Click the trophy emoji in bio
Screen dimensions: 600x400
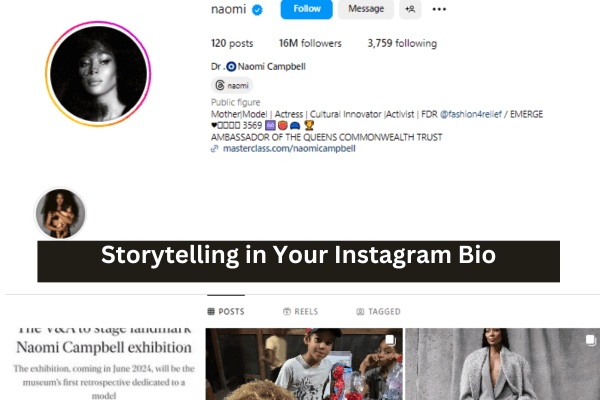click(x=309, y=125)
